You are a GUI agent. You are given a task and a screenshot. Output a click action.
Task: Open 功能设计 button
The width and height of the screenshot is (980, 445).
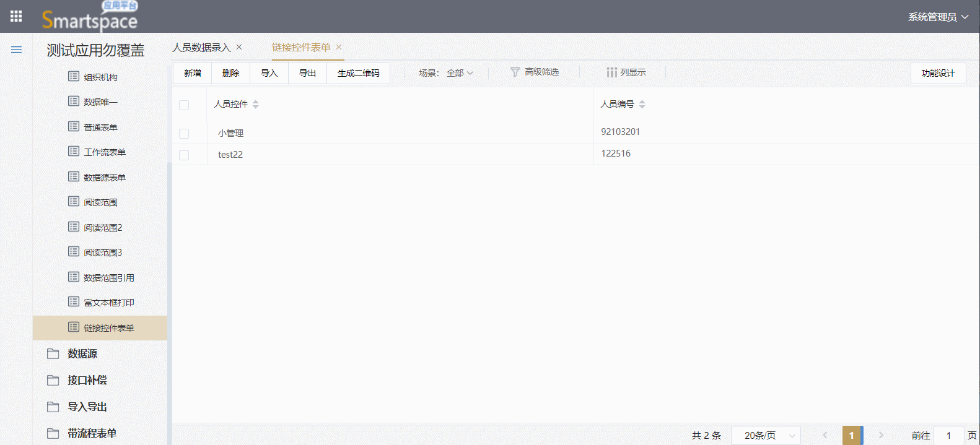(938, 73)
